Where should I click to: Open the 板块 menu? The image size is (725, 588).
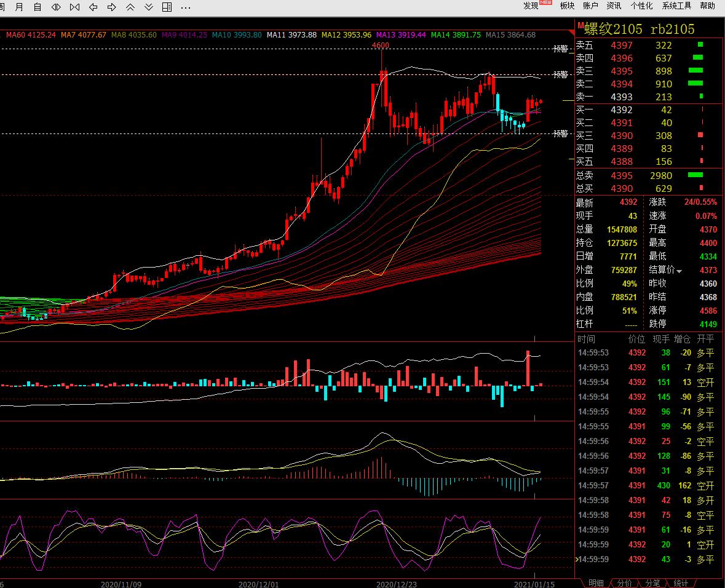point(567,6)
